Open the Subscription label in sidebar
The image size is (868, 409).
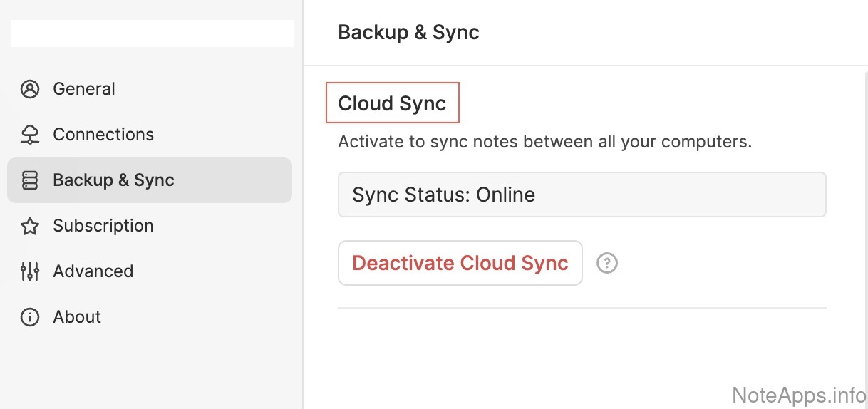point(103,226)
